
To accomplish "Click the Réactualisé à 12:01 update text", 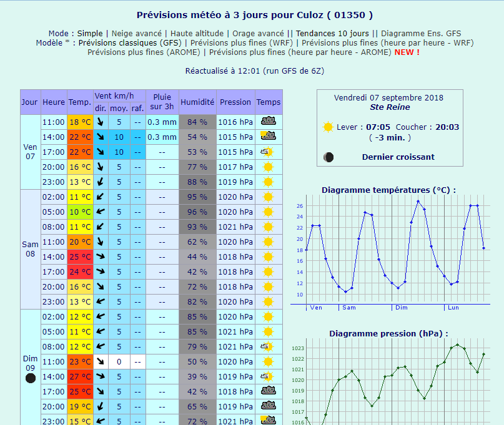I will point(255,71).
